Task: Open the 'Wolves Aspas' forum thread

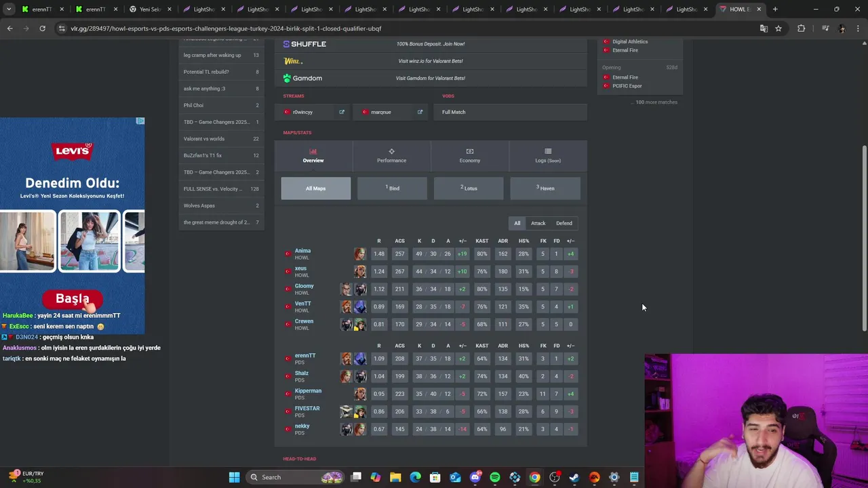Action: click(x=221, y=205)
